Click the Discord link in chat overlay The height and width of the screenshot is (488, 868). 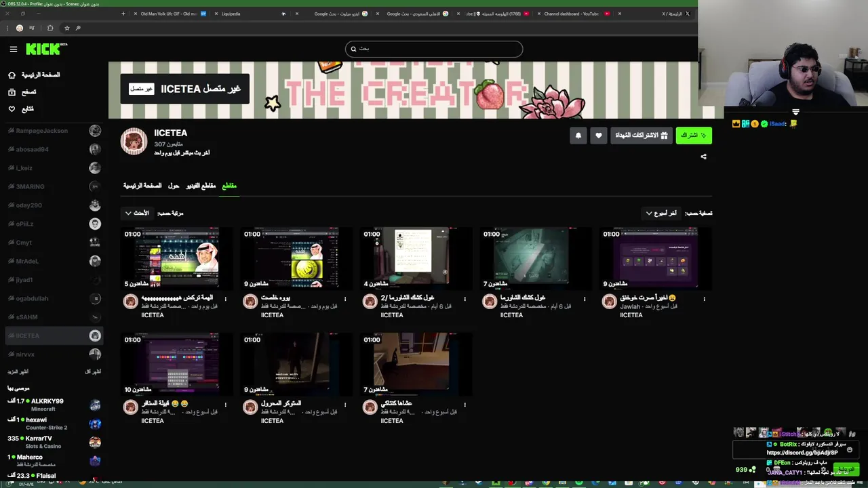[802, 453]
